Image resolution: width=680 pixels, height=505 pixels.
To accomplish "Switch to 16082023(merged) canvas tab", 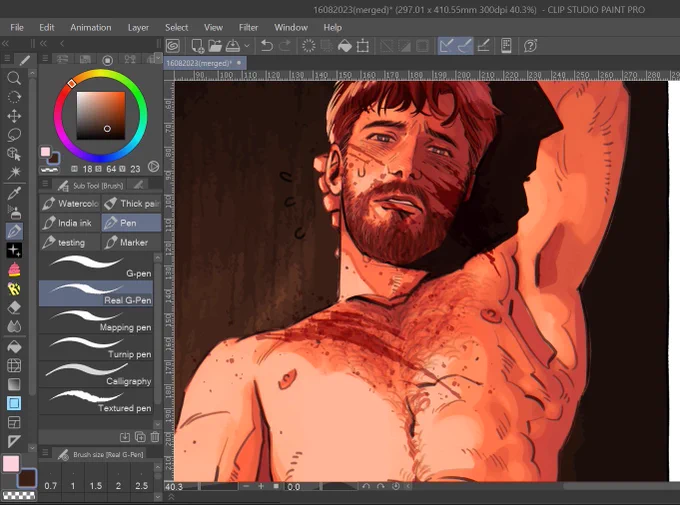I will 204,63.
